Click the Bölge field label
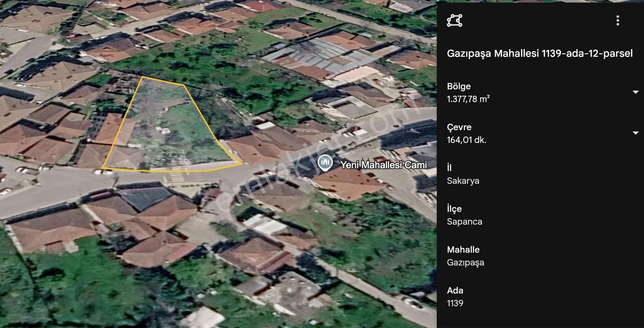The image size is (644, 328). (459, 87)
